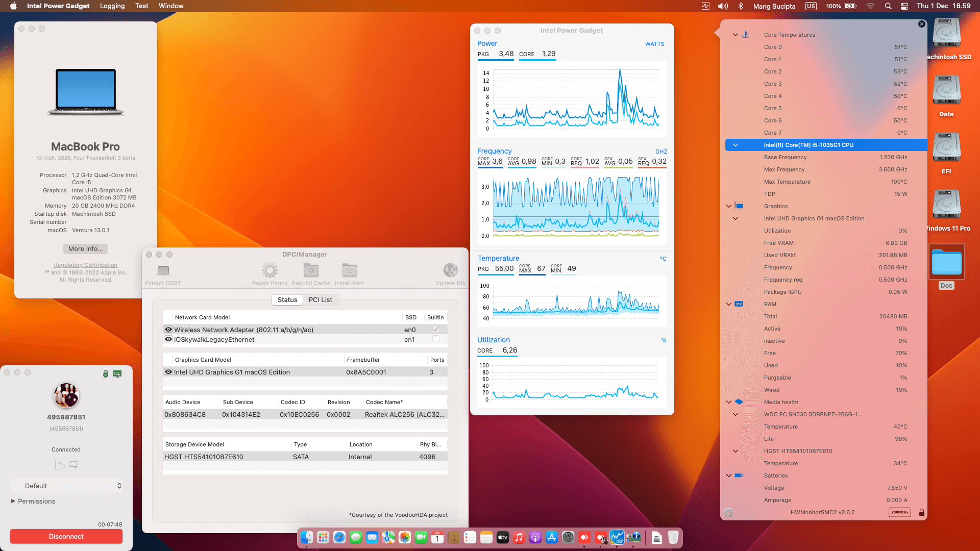Switch to the PCI List tab

321,299
